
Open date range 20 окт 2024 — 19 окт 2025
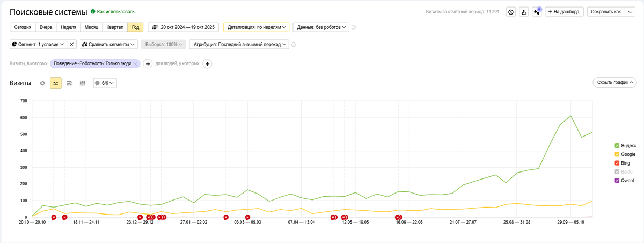coord(184,27)
